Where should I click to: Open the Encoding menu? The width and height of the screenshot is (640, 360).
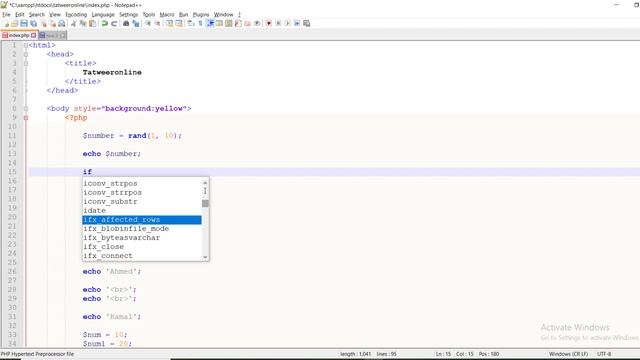pyautogui.click(x=76, y=15)
